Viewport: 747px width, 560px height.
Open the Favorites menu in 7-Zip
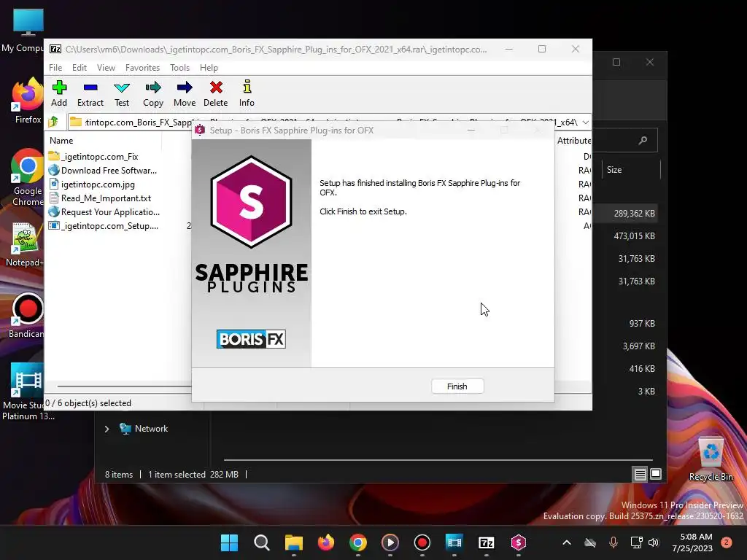point(142,68)
